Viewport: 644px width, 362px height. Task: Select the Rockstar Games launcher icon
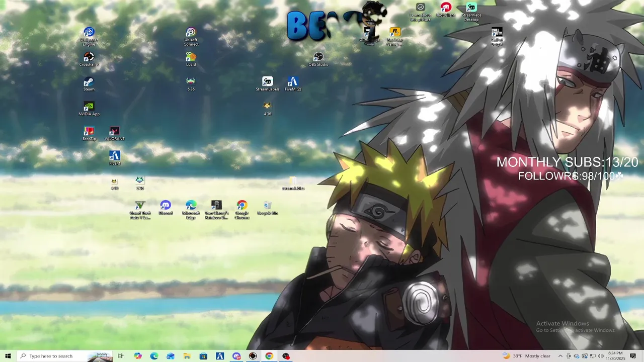pos(395,37)
